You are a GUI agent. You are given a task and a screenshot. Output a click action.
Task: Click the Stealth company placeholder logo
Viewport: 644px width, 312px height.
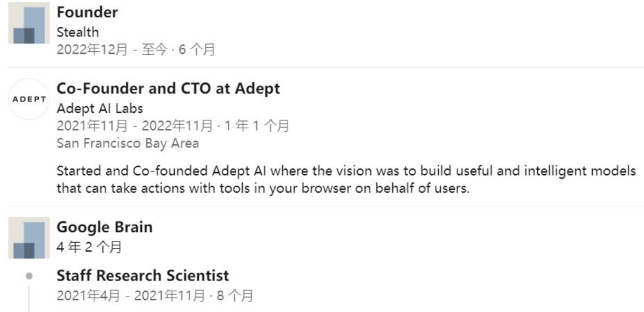(x=29, y=23)
